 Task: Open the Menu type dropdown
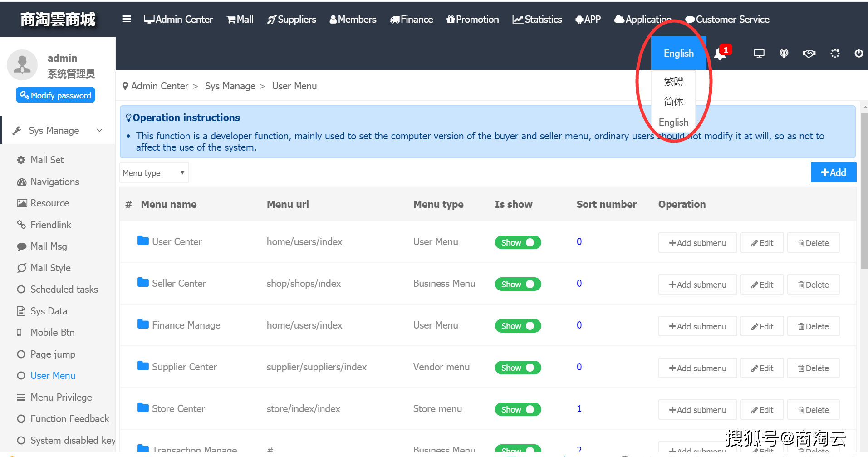pyautogui.click(x=154, y=173)
